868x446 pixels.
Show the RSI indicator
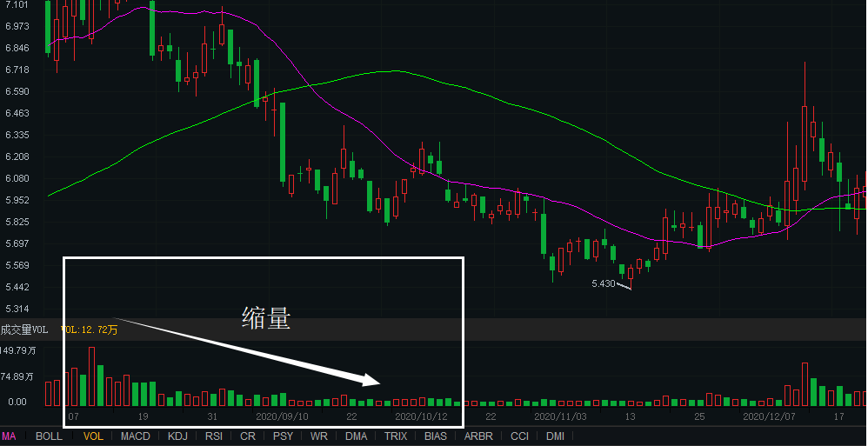214,436
